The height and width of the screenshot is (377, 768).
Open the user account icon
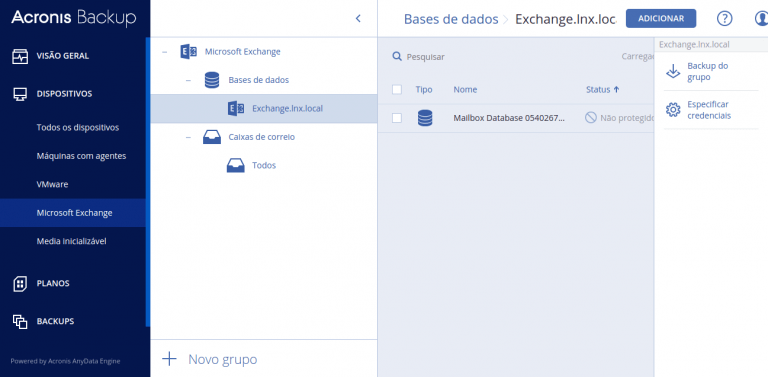761,19
